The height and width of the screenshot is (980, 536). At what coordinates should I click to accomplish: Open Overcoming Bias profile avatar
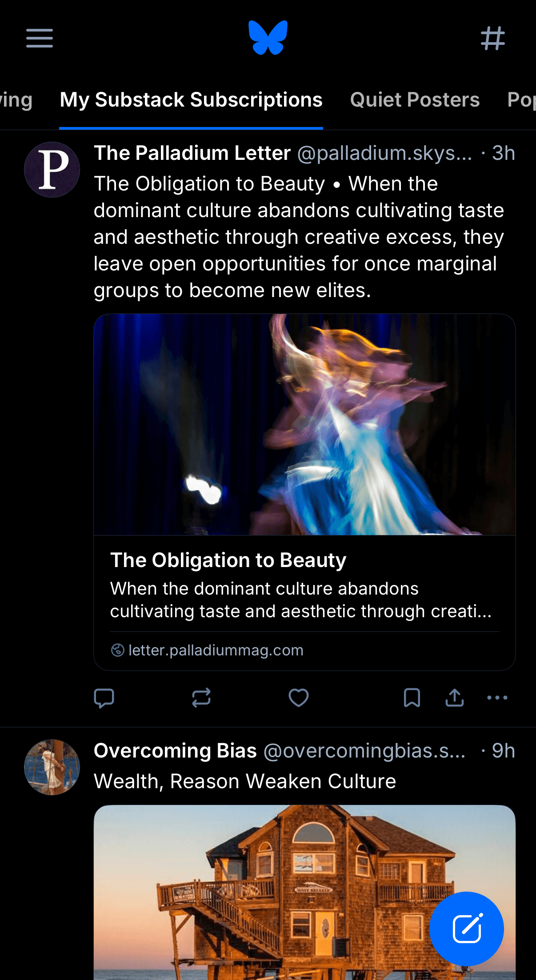point(52,767)
